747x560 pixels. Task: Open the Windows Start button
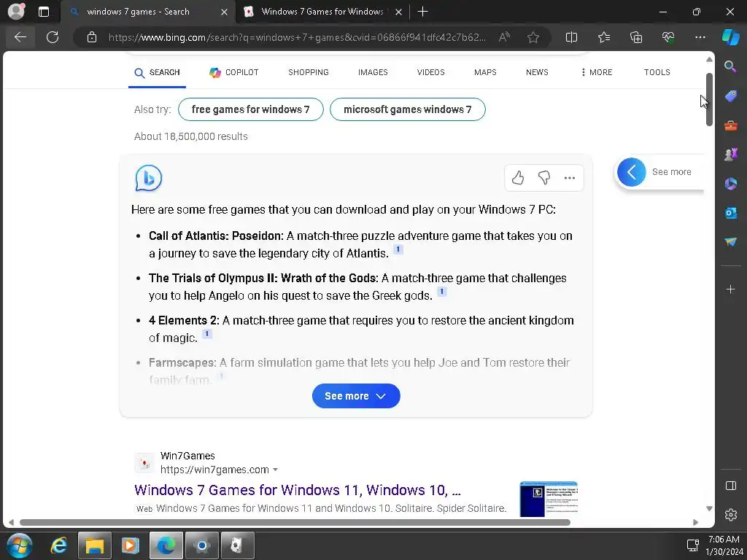(20, 545)
